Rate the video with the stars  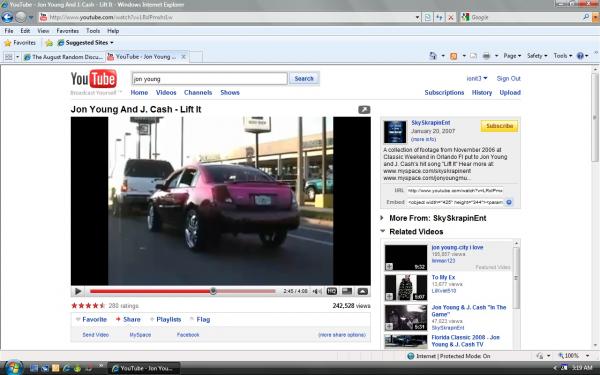(x=88, y=306)
